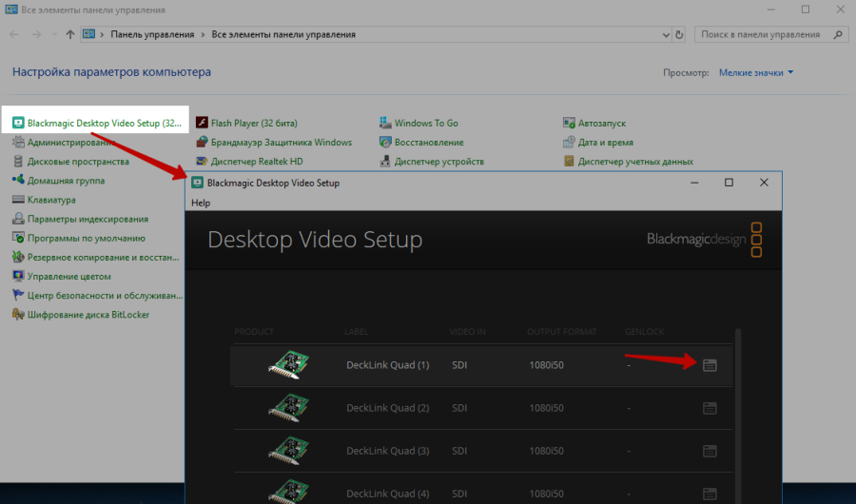This screenshot has width=856, height=504.
Task: Maximize the Blackmagic Desktop Video Setup window
Action: pos(729,183)
